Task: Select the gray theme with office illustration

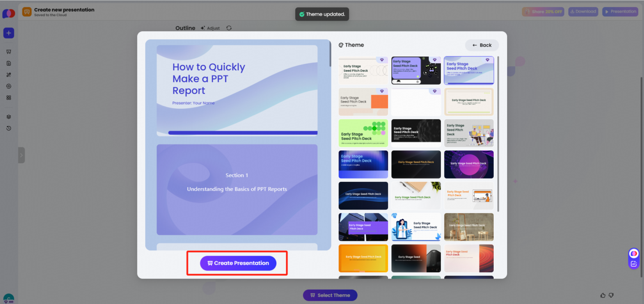Action: (x=469, y=133)
